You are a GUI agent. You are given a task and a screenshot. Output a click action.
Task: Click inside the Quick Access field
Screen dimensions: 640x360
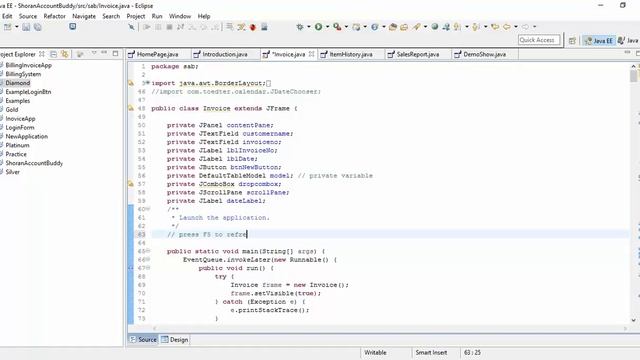click(539, 40)
